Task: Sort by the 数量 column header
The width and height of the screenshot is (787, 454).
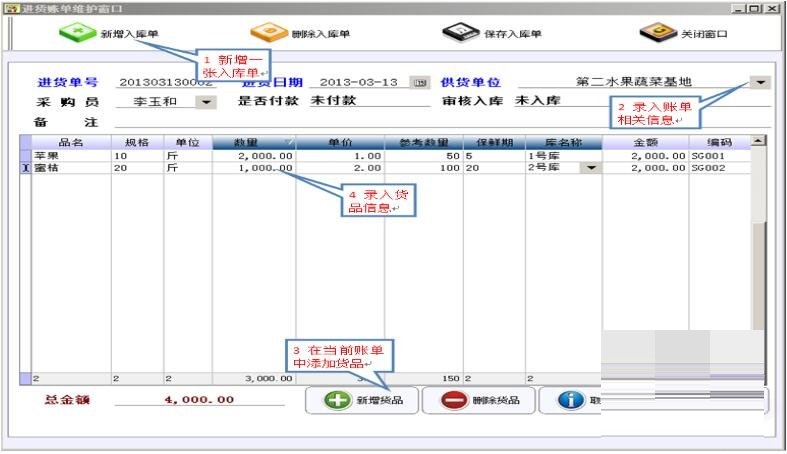Action: 253,142
